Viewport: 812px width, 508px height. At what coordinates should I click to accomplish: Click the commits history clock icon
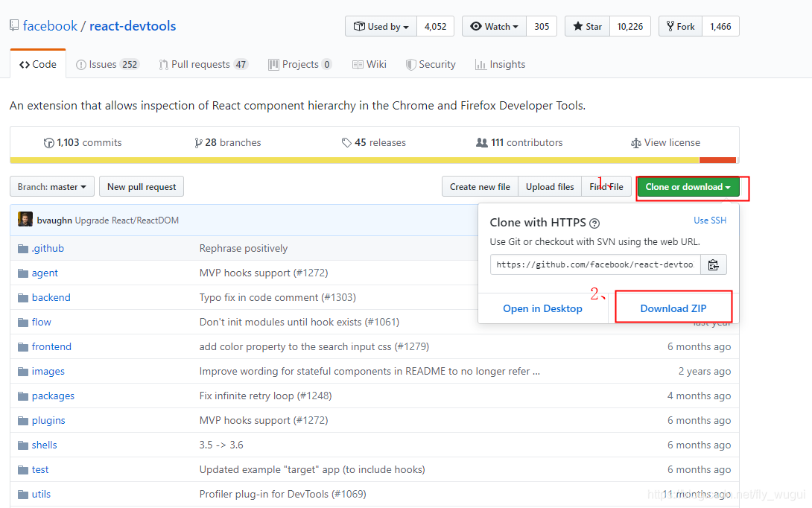48,143
